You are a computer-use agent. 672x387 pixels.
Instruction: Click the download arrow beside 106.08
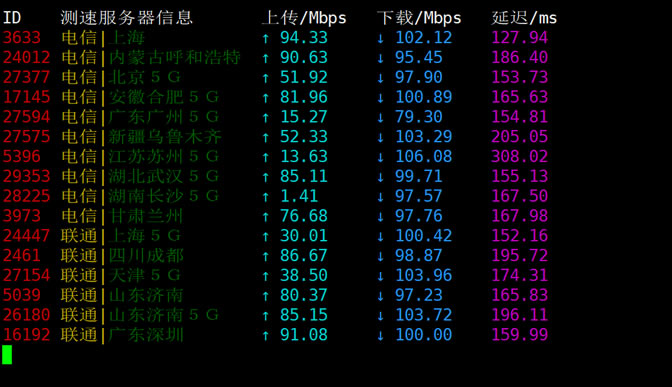pos(381,157)
